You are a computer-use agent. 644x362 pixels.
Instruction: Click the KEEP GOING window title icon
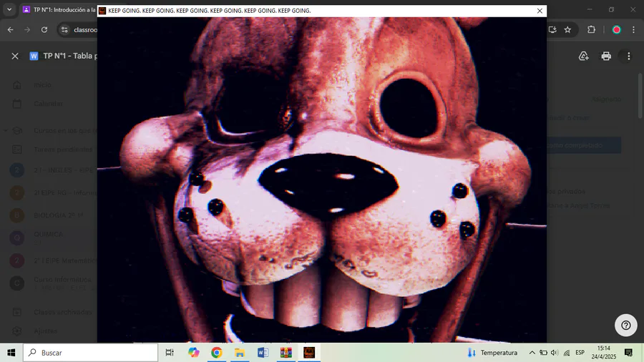(x=102, y=11)
